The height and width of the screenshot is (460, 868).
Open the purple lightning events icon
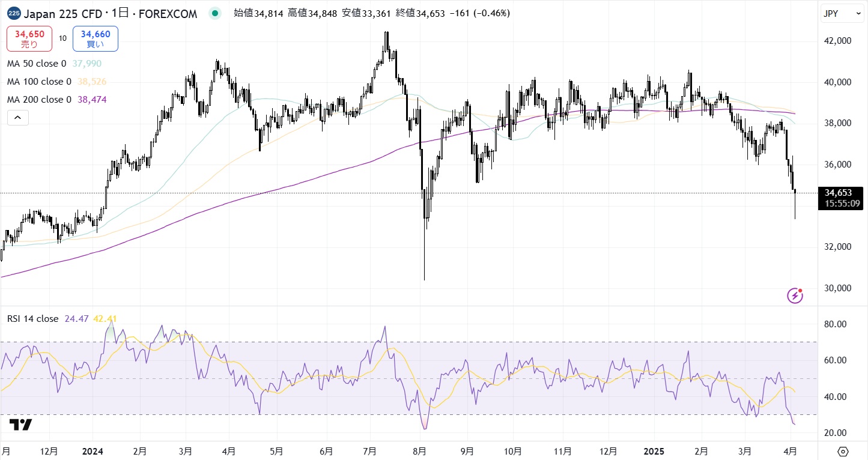point(795,295)
